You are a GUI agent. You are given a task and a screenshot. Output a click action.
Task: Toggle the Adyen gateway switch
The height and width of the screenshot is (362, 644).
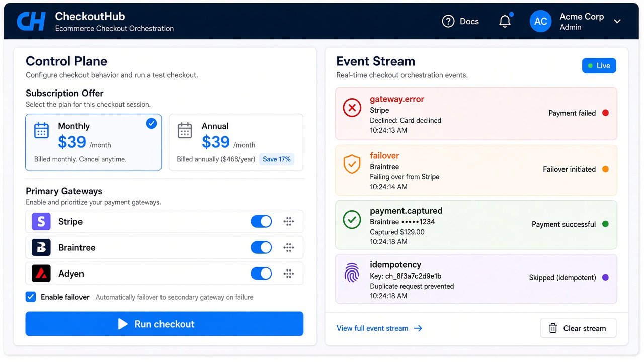261,274
